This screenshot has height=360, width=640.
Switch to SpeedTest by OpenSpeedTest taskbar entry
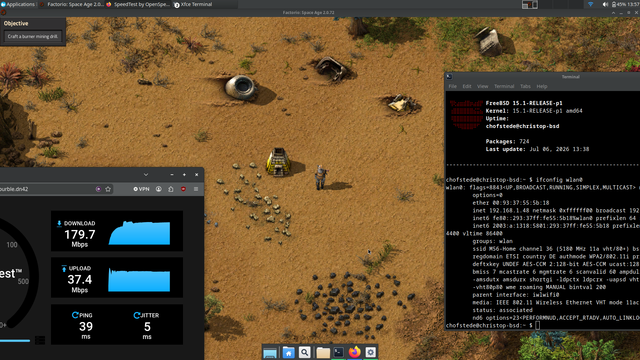tap(138, 4)
